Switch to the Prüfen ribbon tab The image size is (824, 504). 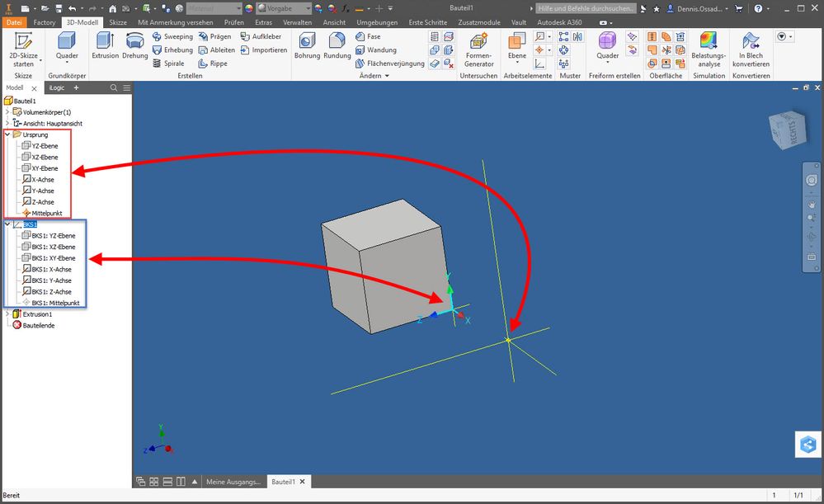point(234,22)
